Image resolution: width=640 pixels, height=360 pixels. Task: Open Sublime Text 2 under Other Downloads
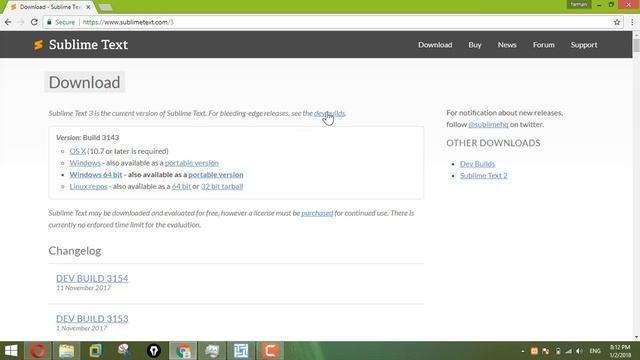pyautogui.click(x=484, y=176)
